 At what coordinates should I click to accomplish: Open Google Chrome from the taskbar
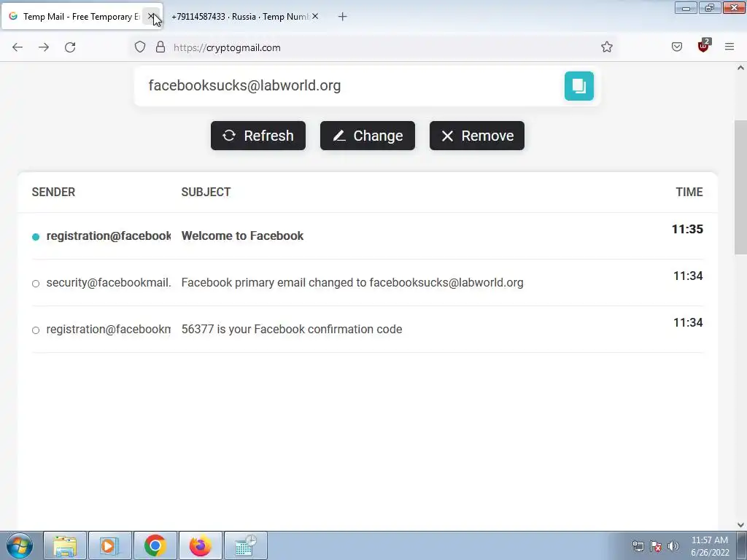point(155,545)
